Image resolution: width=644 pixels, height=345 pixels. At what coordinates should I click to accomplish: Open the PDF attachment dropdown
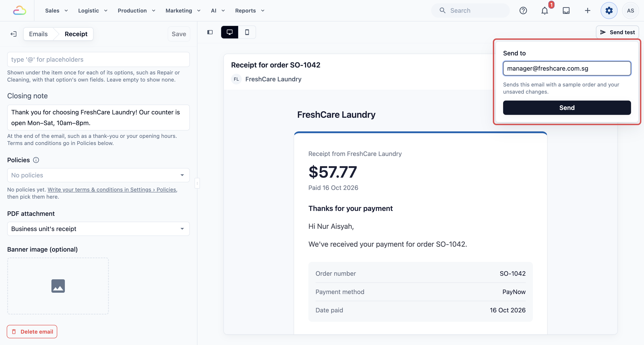pos(98,229)
